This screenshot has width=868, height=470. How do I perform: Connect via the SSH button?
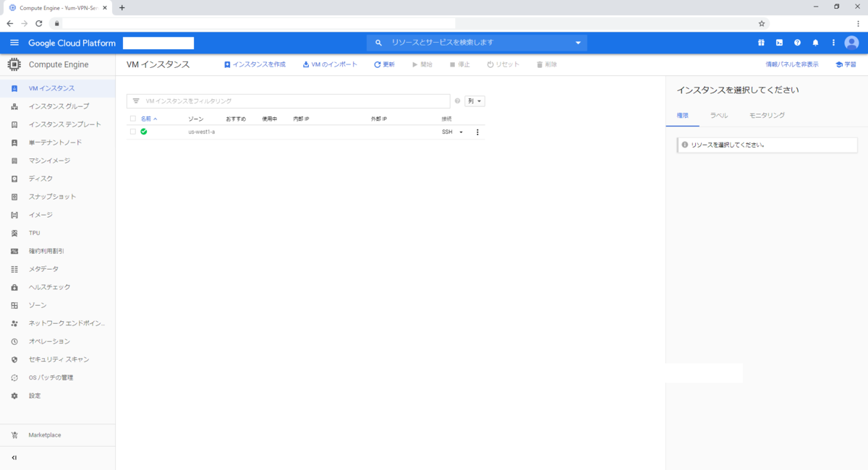(447, 132)
